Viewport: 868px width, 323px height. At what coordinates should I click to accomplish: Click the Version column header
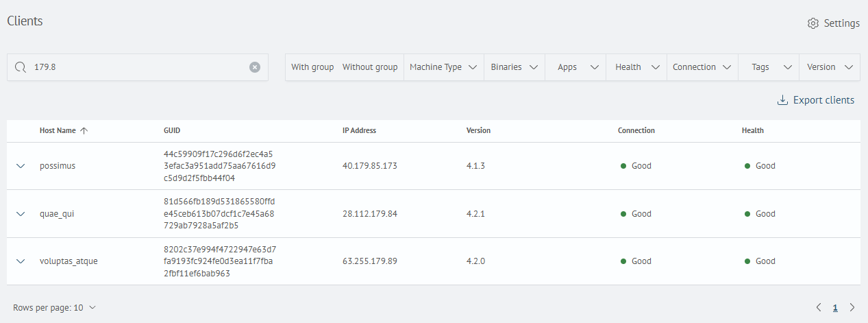[x=478, y=130]
